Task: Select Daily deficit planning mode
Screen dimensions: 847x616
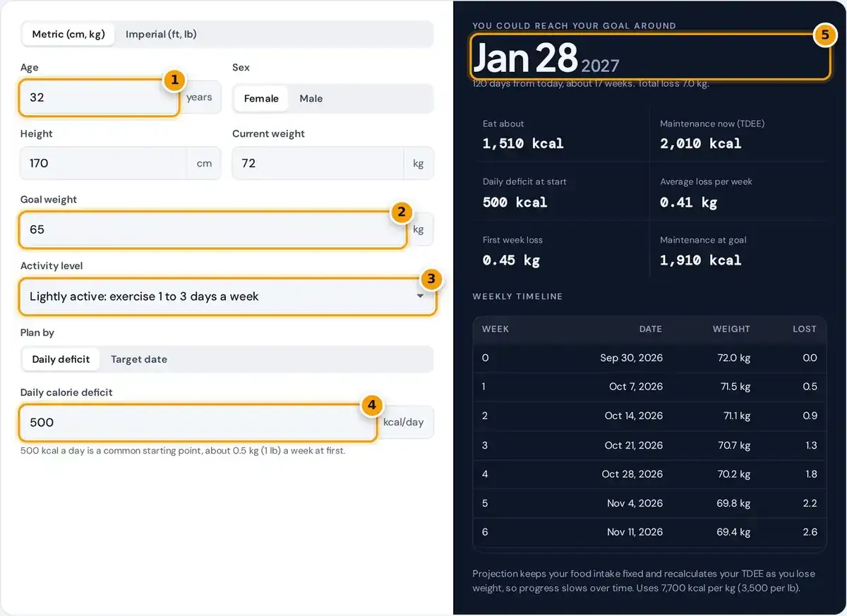Action: 61,359
